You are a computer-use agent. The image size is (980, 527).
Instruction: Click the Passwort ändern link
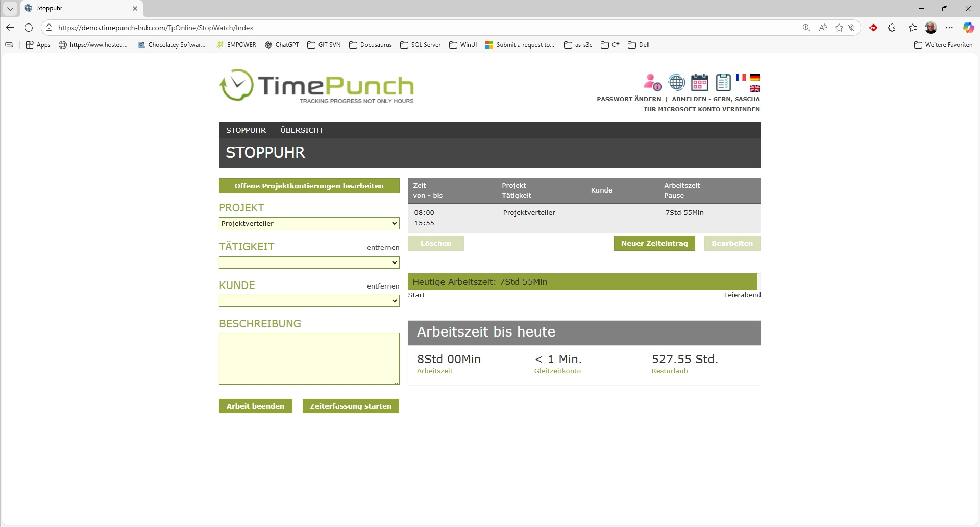pyautogui.click(x=629, y=99)
